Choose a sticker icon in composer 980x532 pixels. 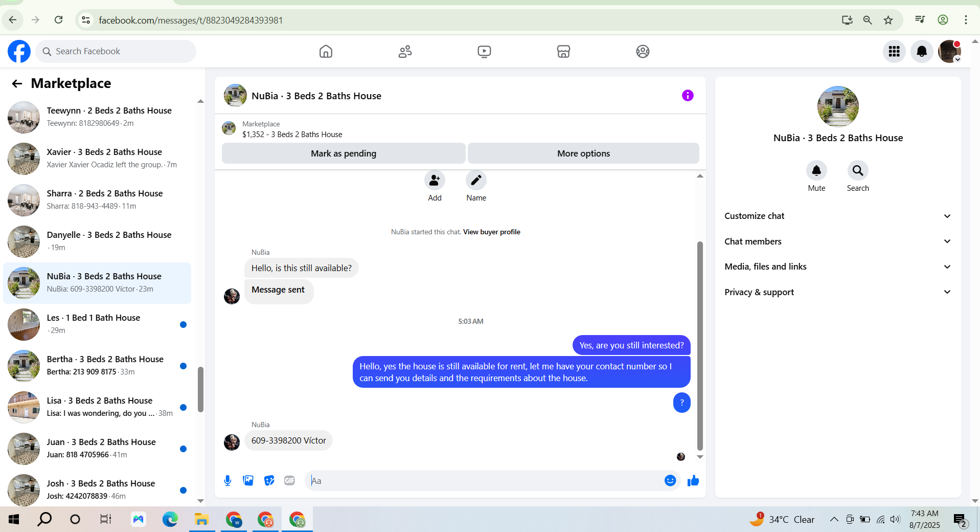pos(269,480)
